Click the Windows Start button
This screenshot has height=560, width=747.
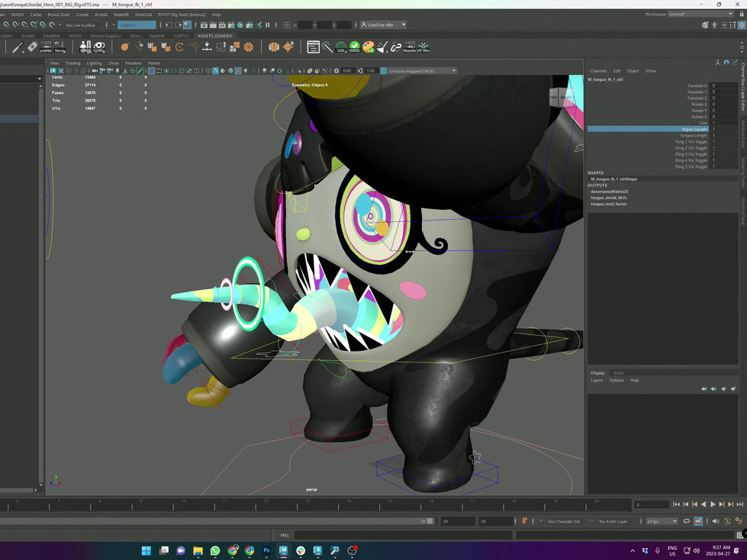[147, 551]
